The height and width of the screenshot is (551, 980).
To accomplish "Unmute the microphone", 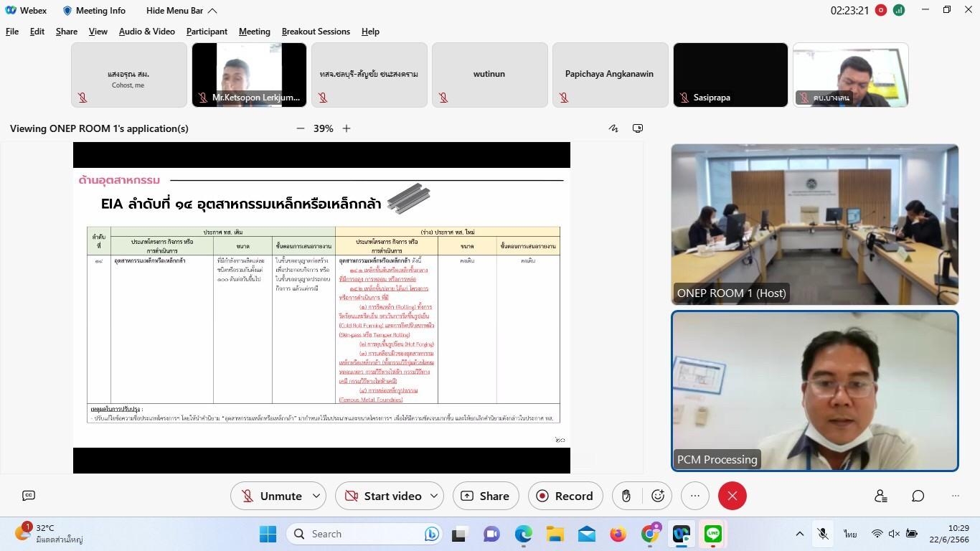I will pyautogui.click(x=271, y=496).
